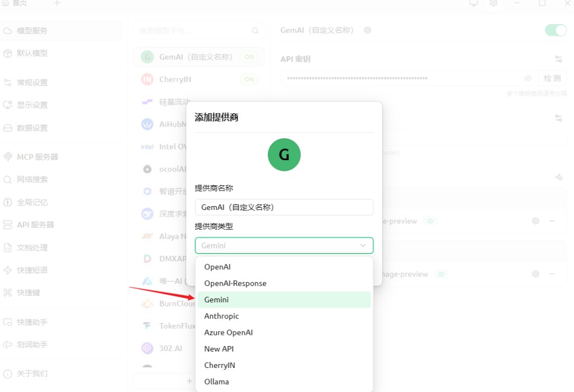Click the search icon in the model search box

point(255,30)
